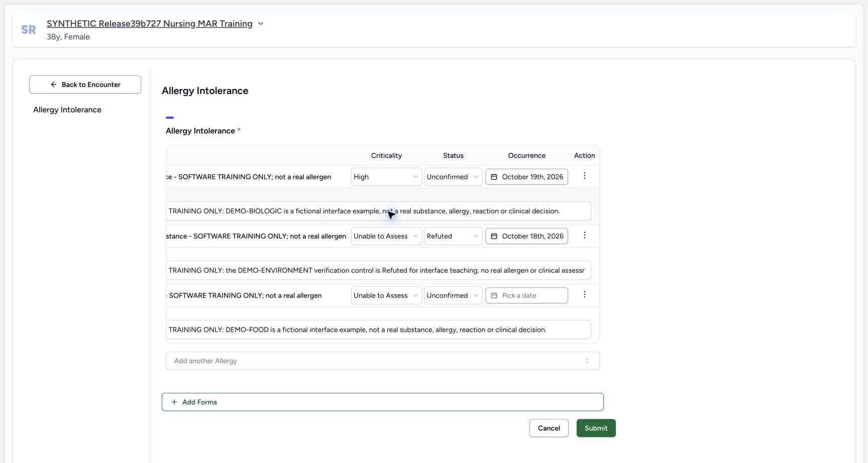Open October 19th, 2026 date picker
The image size is (868, 463).
click(x=526, y=177)
